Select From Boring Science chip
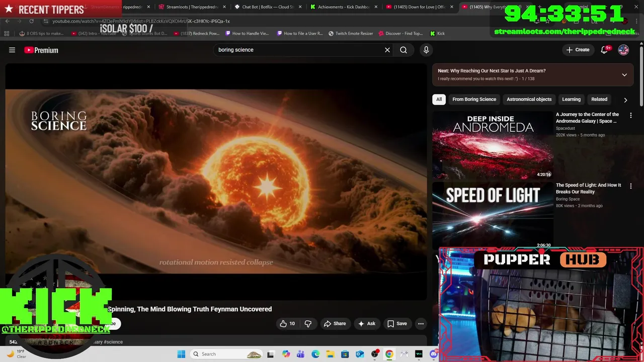The height and width of the screenshot is (362, 644). pyautogui.click(x=474, y=99)
